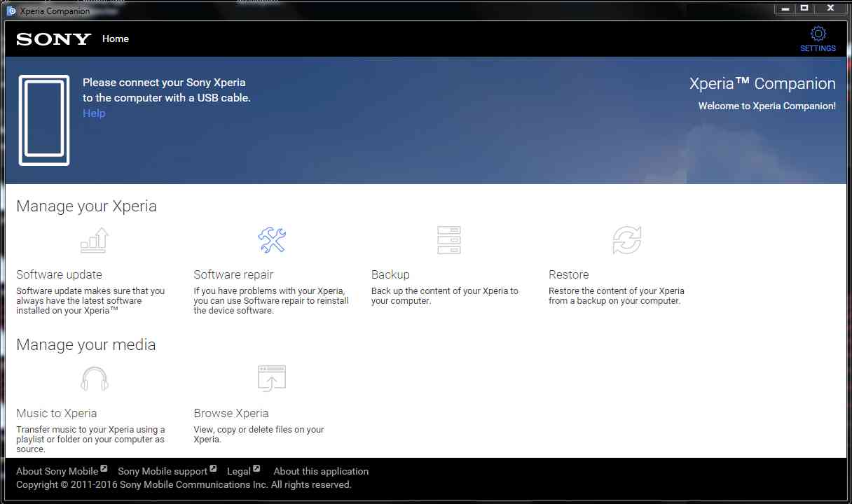Choose the Restore heading text

coord(568,274)
